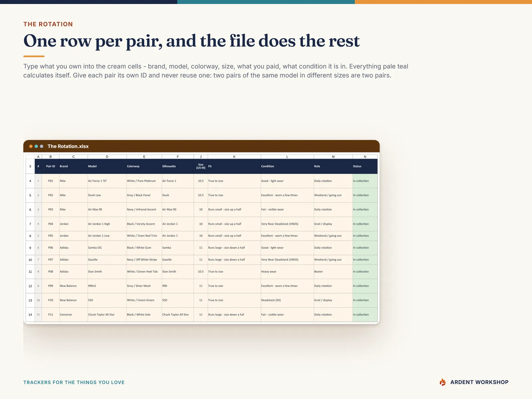
Task: Click the 'Model' header cell
Action: tap(107, 166)
